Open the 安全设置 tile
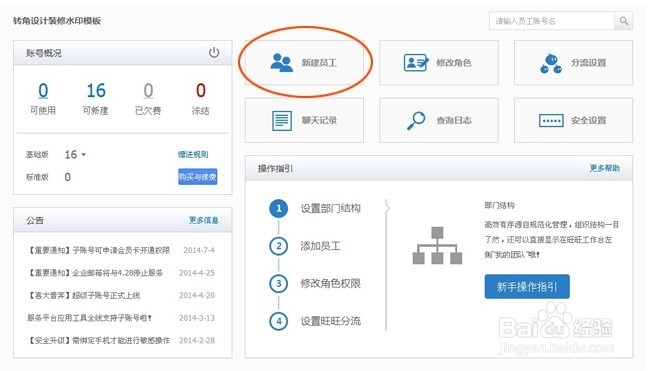The image size is (650, 371). [x=573, y=120]
